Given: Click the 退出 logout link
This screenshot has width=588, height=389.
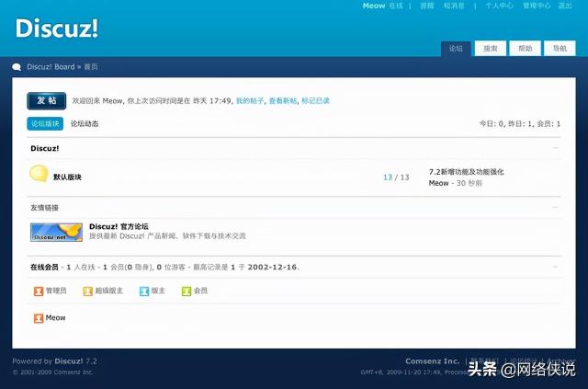Looking at the screenshot, I should tap(565, 6).
